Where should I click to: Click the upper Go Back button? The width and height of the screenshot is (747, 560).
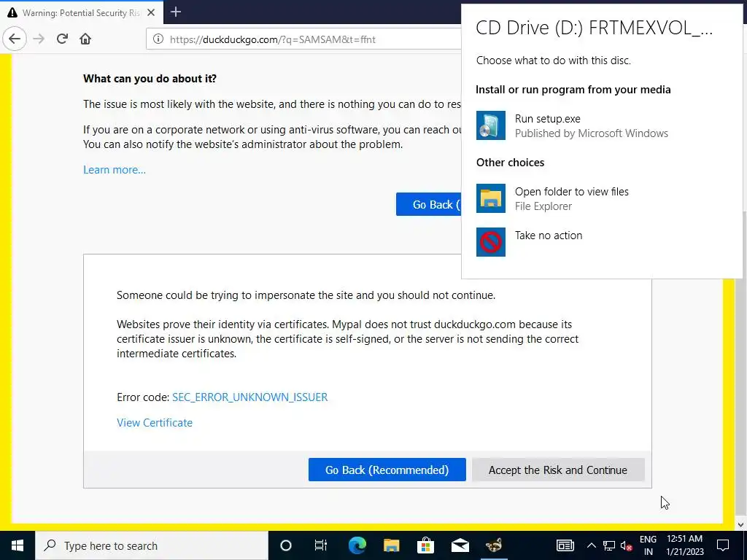(429, 204)
